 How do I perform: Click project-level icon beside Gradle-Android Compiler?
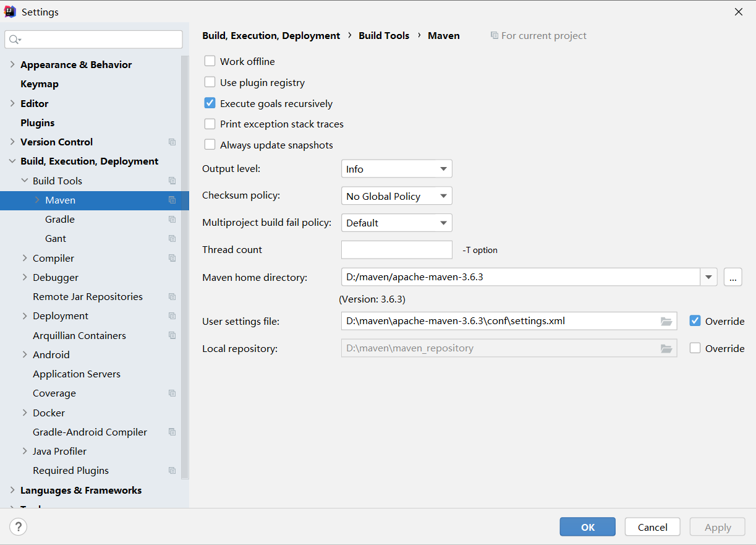(x=172, y=432)
